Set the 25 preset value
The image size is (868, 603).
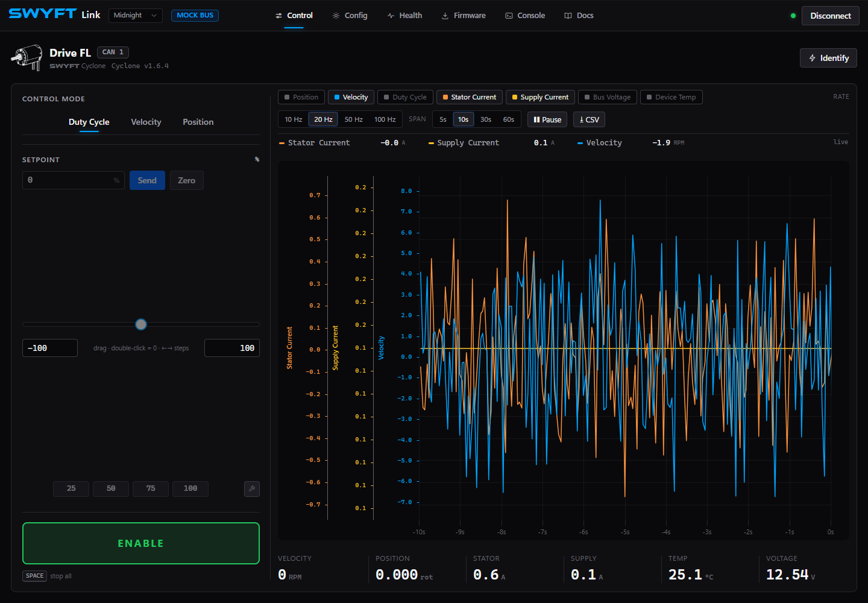point(71,488)
